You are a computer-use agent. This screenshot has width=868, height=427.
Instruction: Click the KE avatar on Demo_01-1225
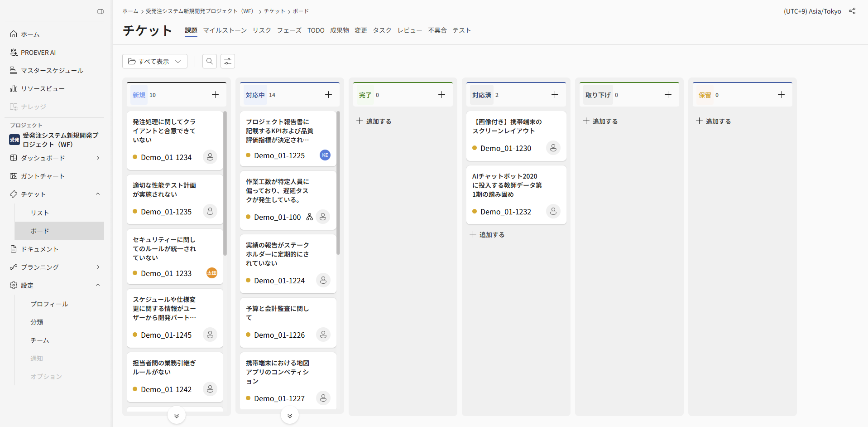[x=325, y=155]
